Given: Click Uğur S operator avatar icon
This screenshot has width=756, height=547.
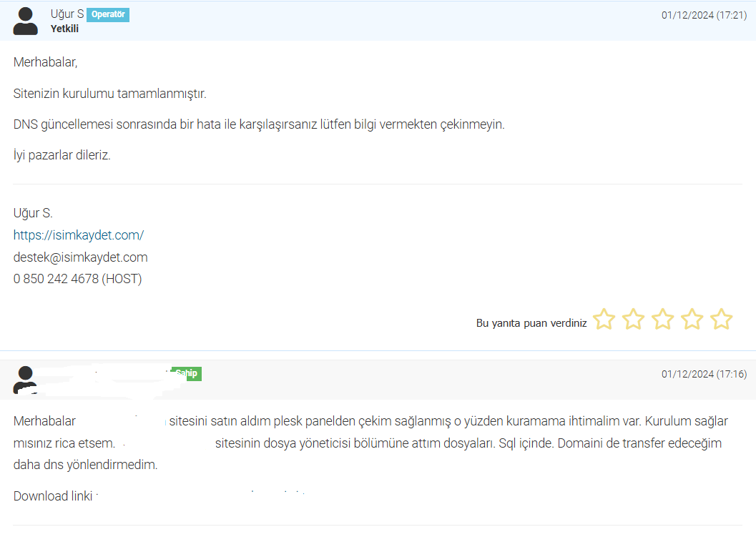Looking at the screenshot, I should 25,21.
